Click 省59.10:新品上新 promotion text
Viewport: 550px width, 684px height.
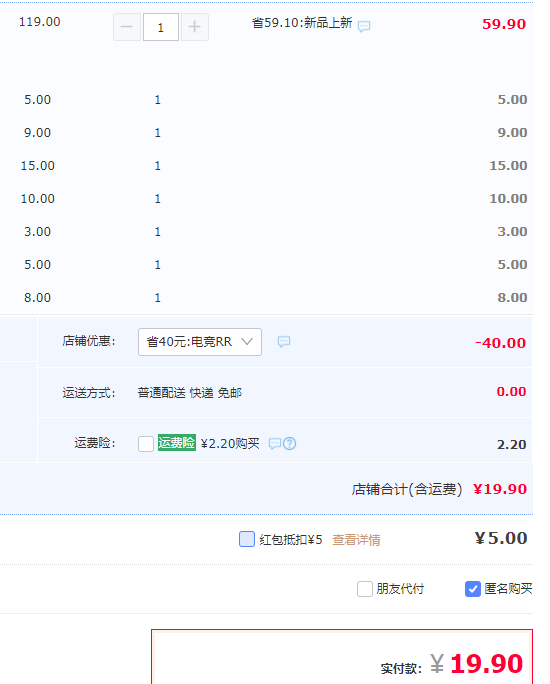point(302,23)
